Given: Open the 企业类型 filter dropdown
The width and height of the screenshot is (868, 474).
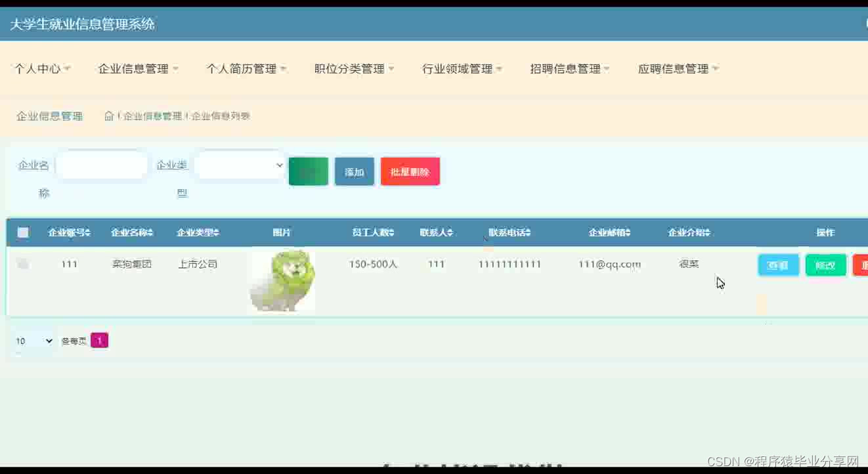Looking at the screenshot, I should click(x=240, y=165).
